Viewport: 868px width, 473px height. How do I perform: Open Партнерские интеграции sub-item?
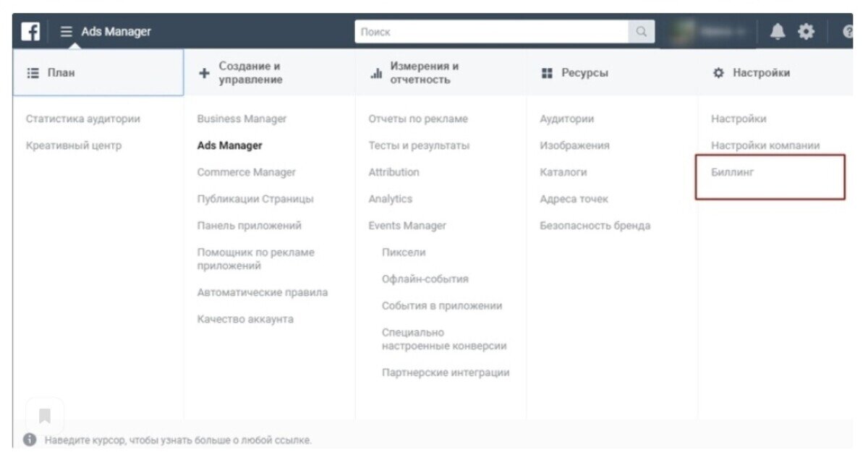point(446,372)
